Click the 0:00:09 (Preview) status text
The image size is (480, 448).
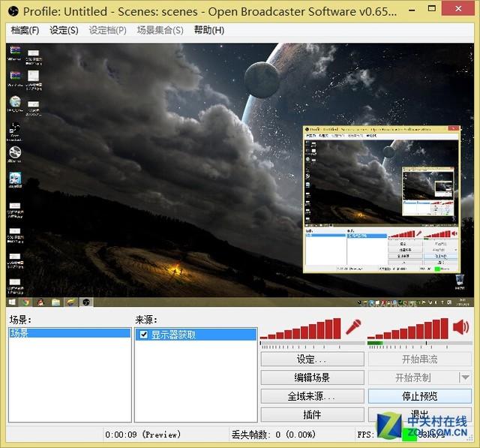click(143, 434)
